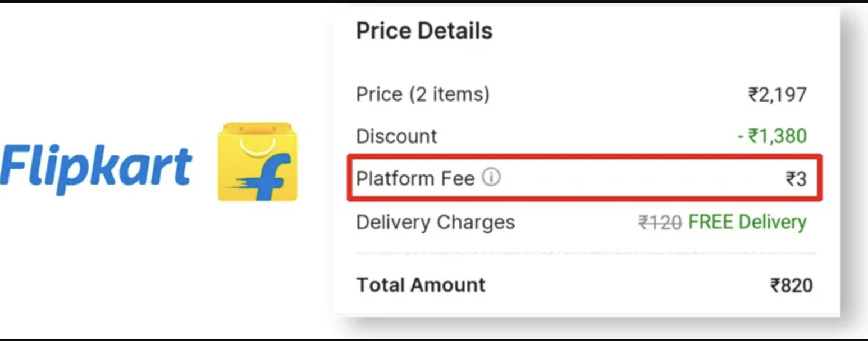868x341 pixels.
Task: Open the Platform Fee info icon
Action: point(491,178)
